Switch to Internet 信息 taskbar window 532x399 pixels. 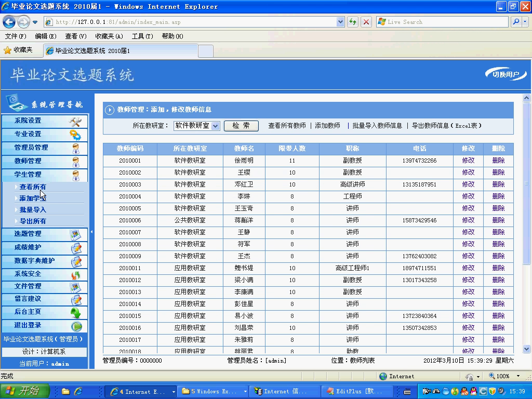point(285,392)
